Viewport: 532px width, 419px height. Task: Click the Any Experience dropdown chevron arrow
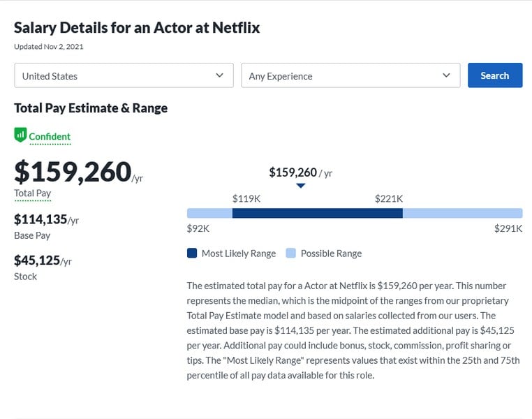447,75
